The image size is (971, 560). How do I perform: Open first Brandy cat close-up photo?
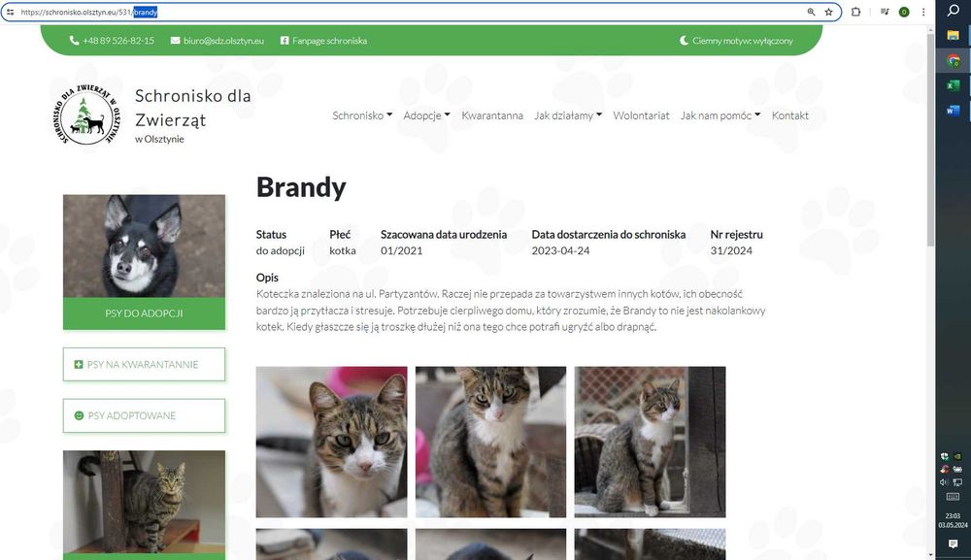click(x=332, y=442)
